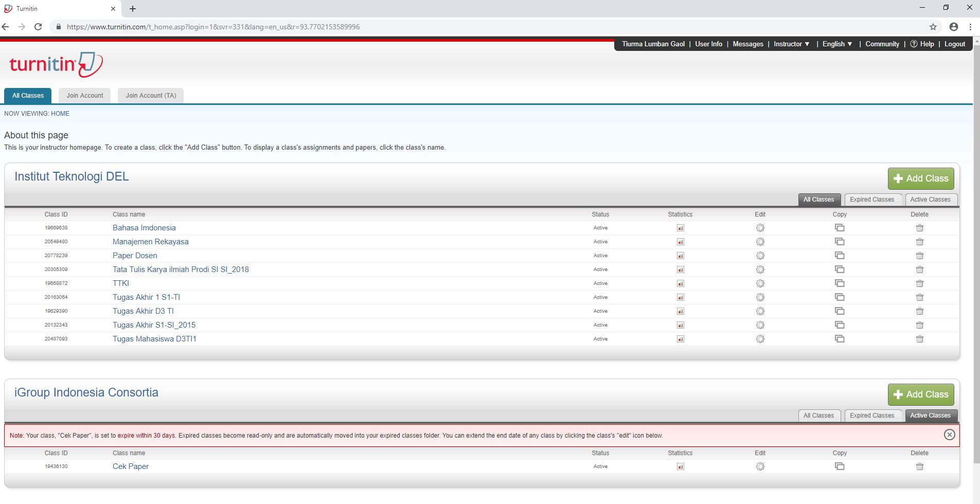
Task: Show Expired Classes for Institut Teknologi DEL
Action: 872,200
